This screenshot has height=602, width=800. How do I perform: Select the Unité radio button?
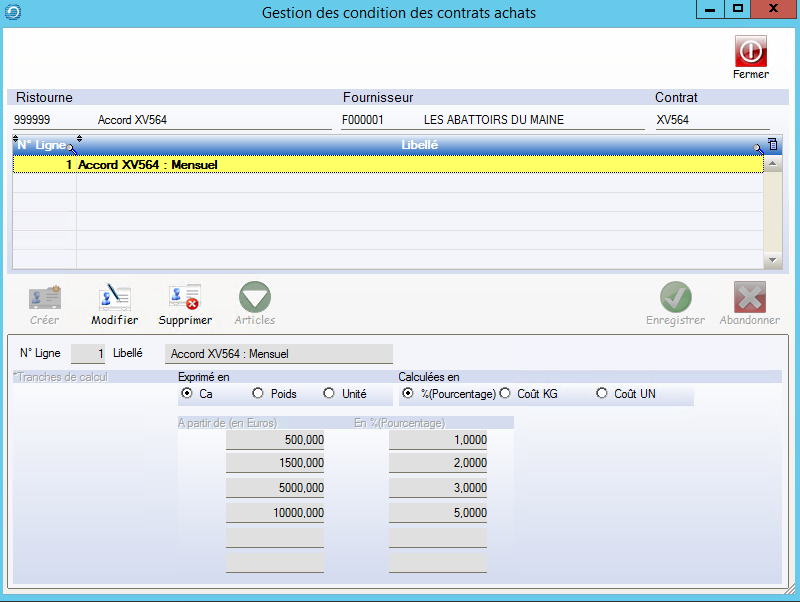329,394
